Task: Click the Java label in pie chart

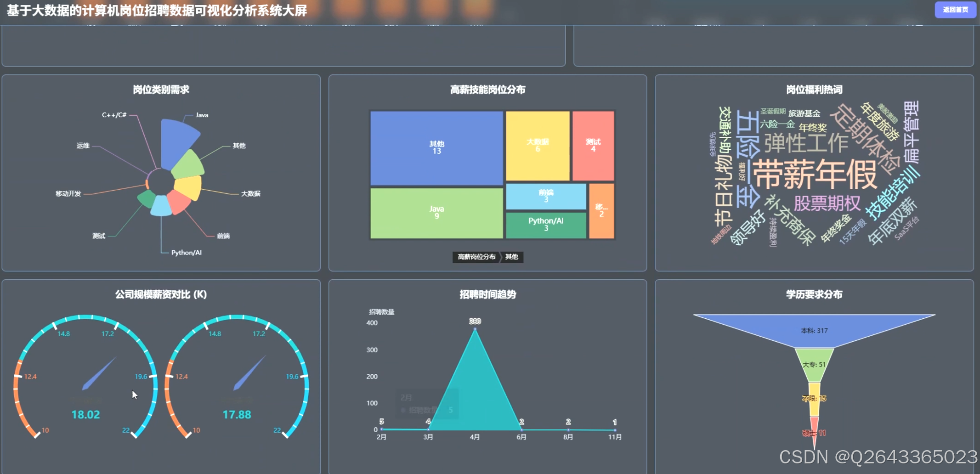Action: point(202,115)
